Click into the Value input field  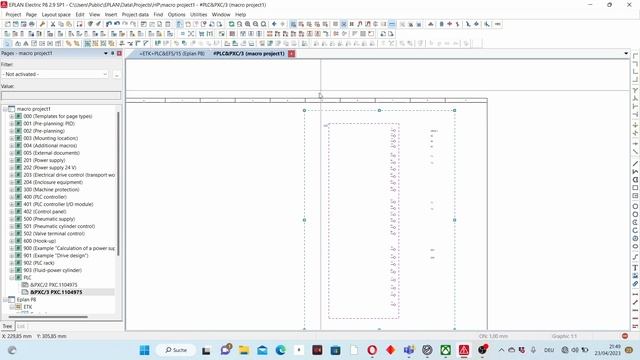tap(61, 96)
